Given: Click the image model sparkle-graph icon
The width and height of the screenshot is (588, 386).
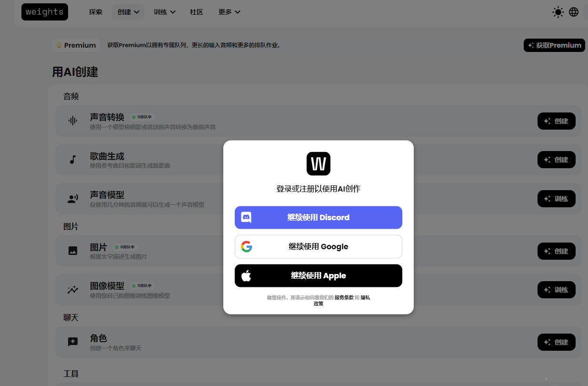Looking at the screenshot, I should click(x=72, y=290).
